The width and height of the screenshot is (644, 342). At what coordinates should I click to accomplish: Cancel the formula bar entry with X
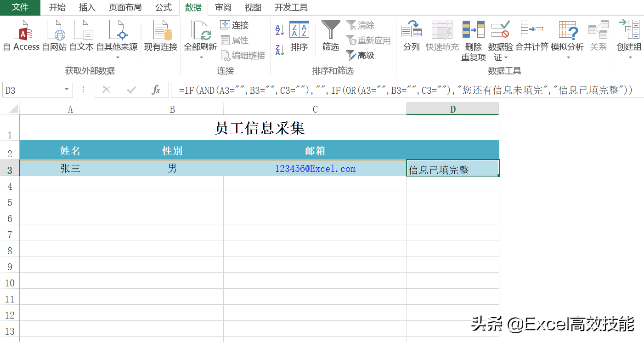coord(107,90)
